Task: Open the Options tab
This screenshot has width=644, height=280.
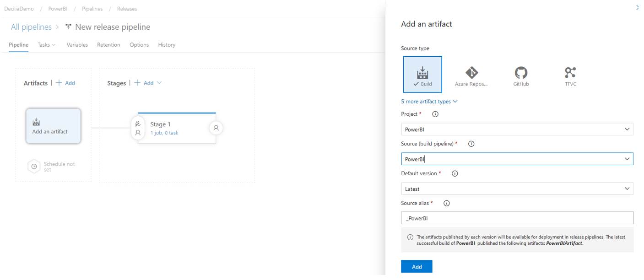Action: tap(139, 45)
